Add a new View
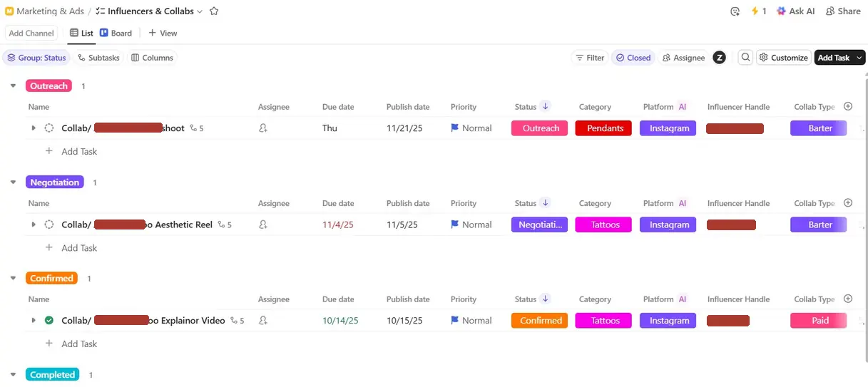Viewport: 868px width, 387px height. coord(163,33)
